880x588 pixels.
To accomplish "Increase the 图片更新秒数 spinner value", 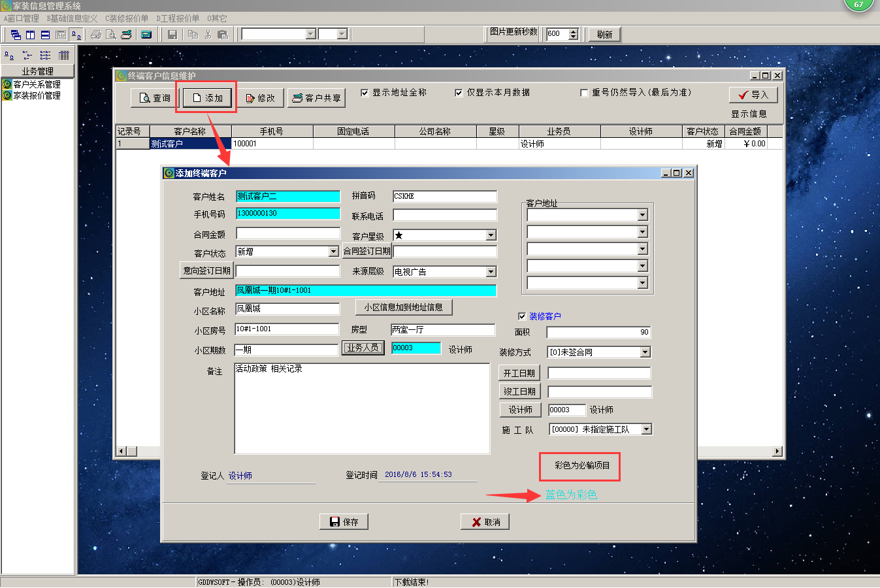I will (x=574, y=31).
